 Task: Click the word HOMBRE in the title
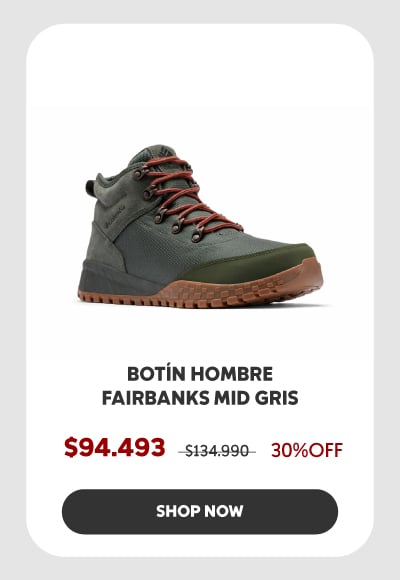tap(232, 374)
